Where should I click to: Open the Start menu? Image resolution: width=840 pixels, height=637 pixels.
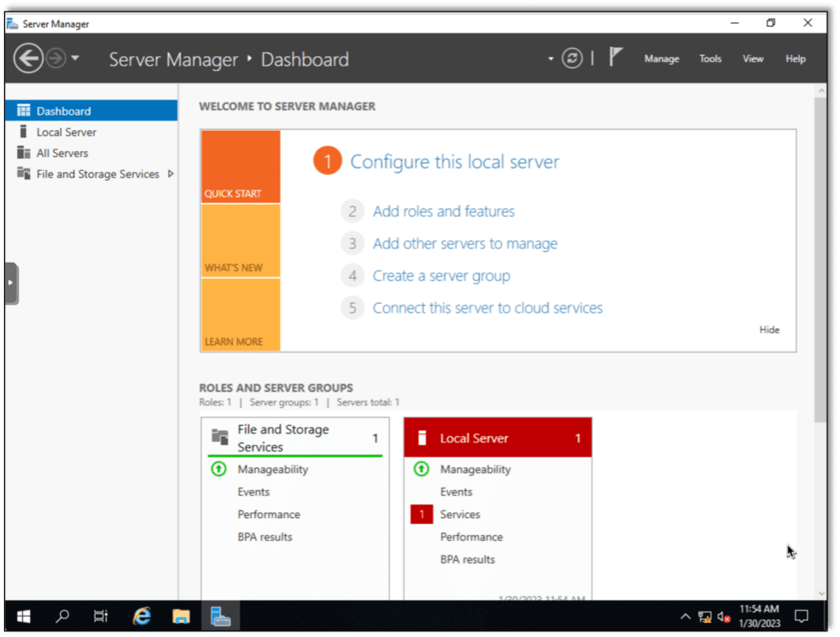23,616
